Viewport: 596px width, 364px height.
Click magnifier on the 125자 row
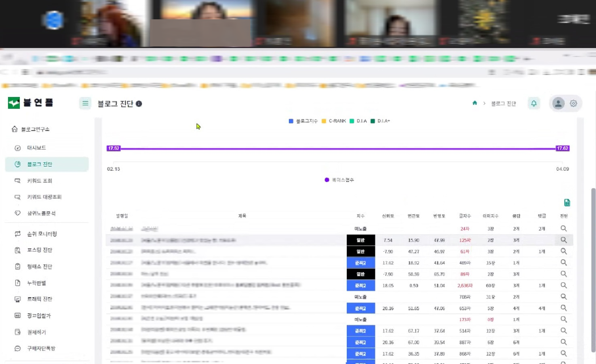coord(564,240)
